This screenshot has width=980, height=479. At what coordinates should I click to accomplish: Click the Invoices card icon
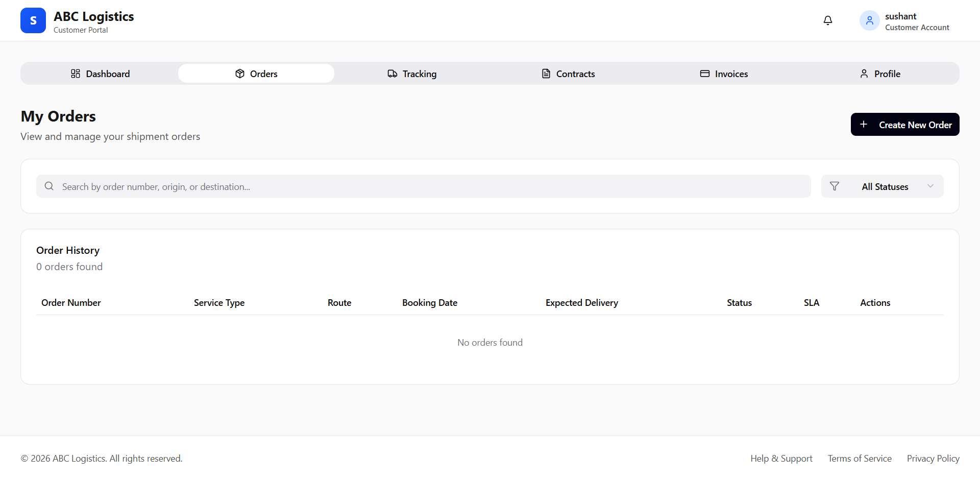[704, 74]
